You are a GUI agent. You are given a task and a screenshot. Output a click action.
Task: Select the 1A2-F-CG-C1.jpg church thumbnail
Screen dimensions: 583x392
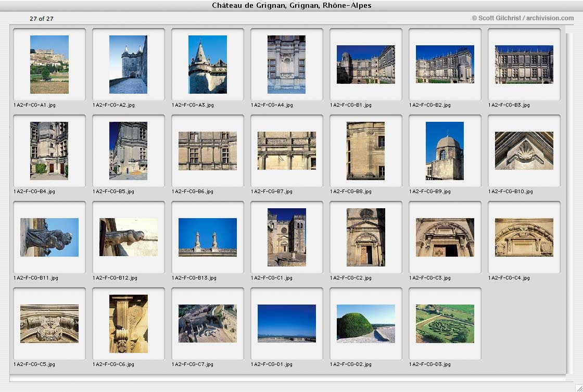coord(287,237)
